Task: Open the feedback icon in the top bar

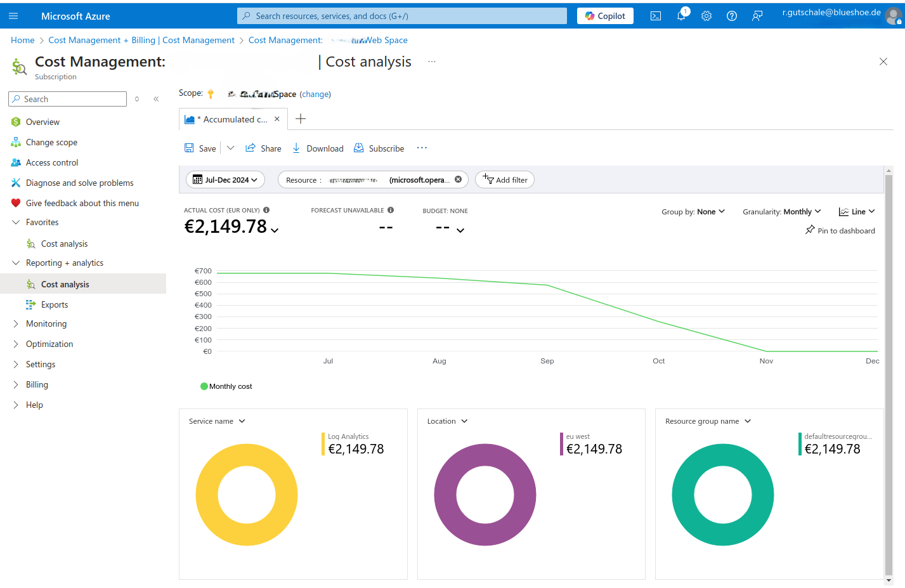Action: (757, 15)
